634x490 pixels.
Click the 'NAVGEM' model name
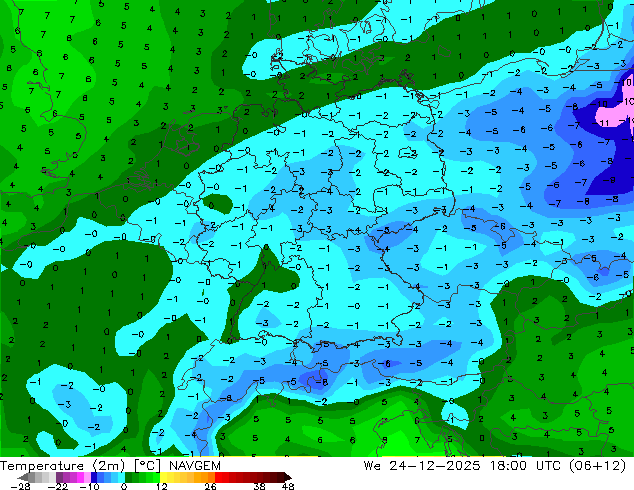click(195, 466)
